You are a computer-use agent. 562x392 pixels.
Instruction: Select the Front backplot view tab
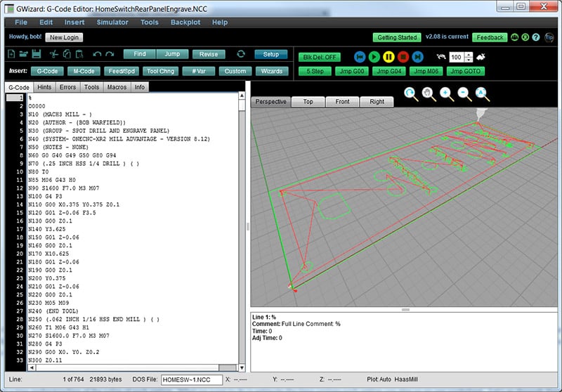[342, 102]
